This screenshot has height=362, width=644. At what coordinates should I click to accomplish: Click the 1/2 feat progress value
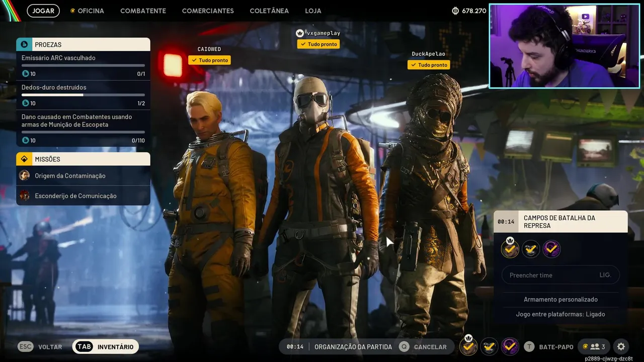(x=141, y=103)
